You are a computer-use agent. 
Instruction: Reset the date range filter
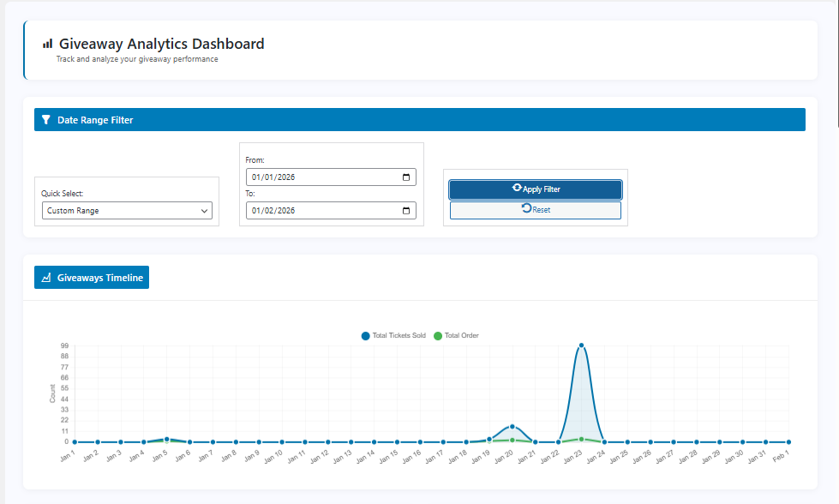click(x=535, y=210)
